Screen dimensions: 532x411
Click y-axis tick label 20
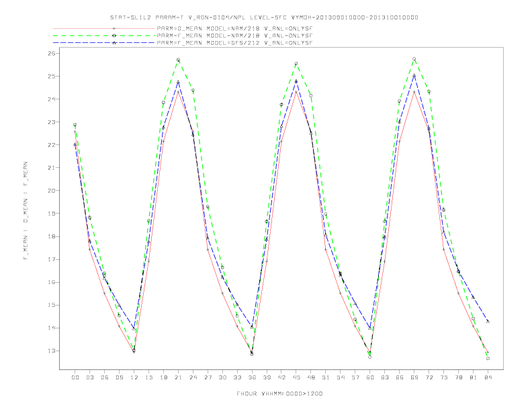(52, 191)
